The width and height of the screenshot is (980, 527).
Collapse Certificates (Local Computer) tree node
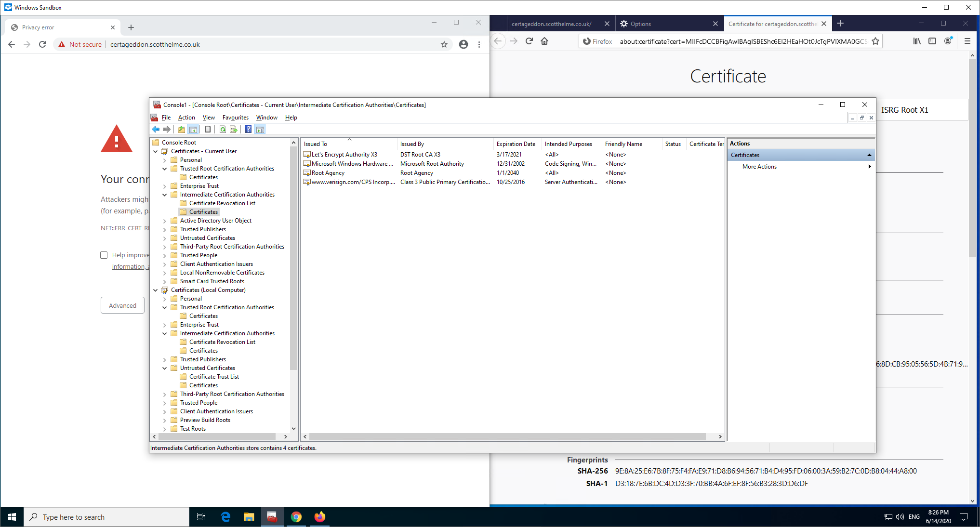(x=155, y=290)
